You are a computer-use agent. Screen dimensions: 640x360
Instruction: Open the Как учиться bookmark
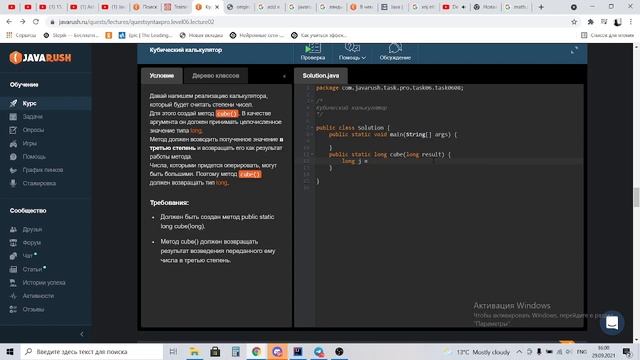319,36
